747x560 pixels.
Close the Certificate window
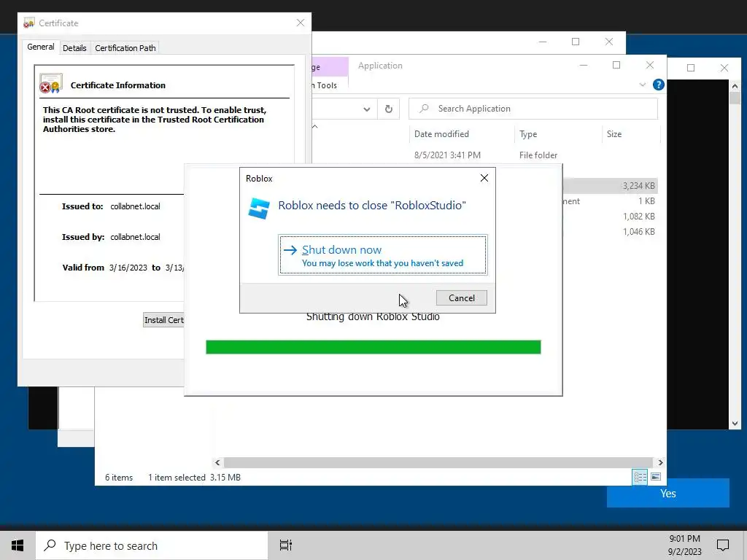point(300,23)
